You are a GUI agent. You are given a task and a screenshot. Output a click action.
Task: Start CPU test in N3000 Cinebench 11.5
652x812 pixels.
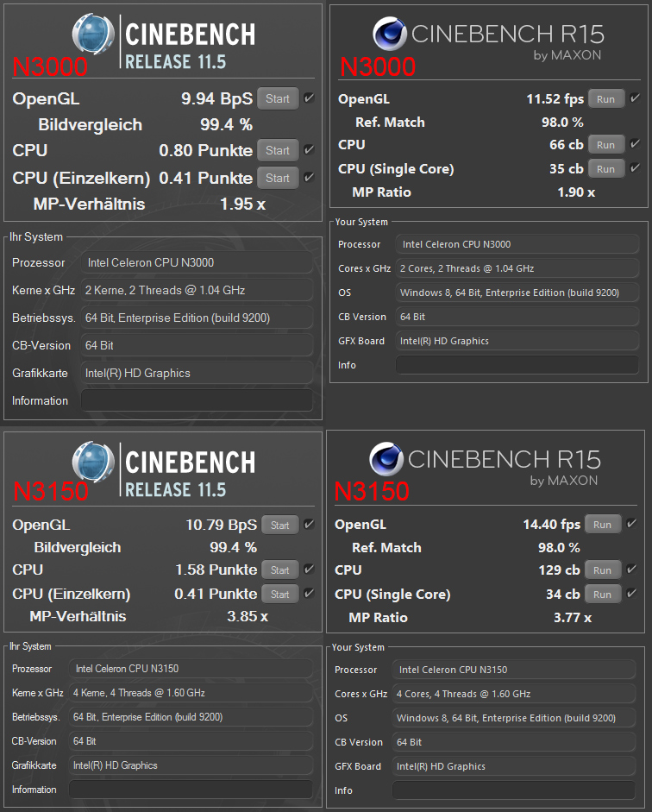[x=278, y=150]
